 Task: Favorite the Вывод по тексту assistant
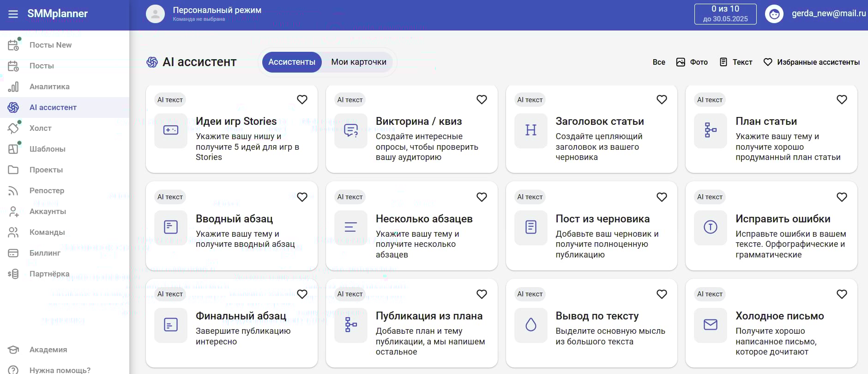click(x=662, y=294)
